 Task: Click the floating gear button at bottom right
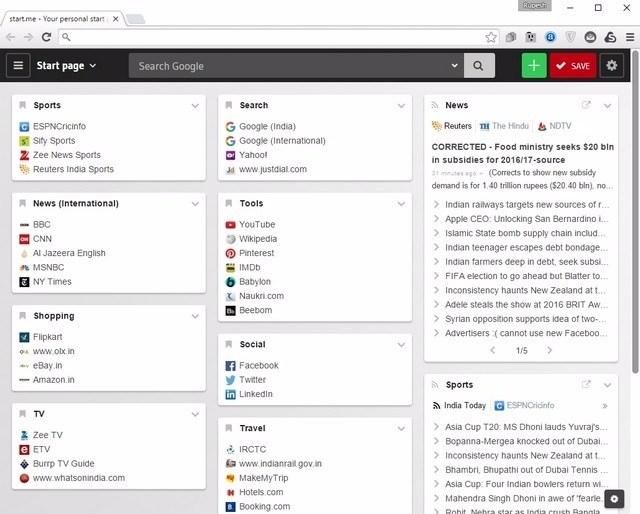[x=614, y=498]
